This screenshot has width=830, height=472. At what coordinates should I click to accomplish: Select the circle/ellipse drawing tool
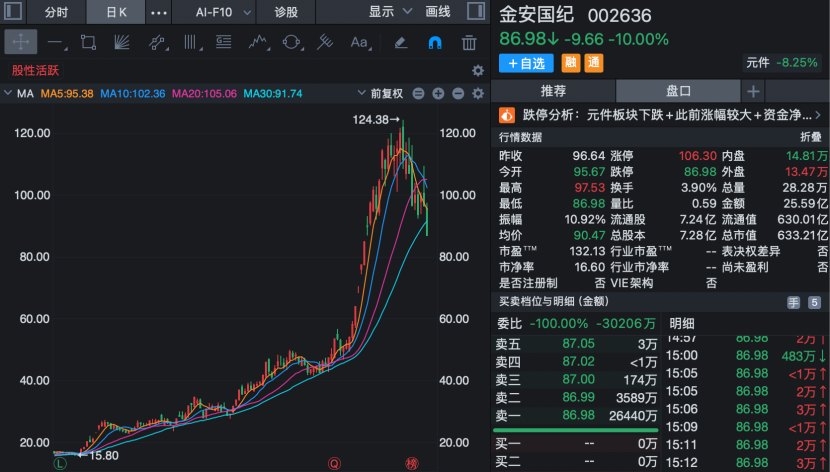(x=292, y=42)
